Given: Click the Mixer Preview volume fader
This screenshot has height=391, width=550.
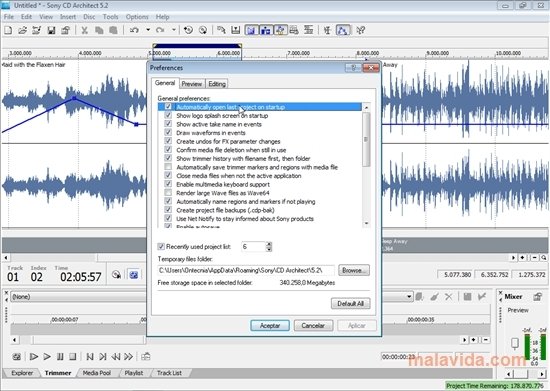Looking at the screenshot, I should click(x=515, y=343).
